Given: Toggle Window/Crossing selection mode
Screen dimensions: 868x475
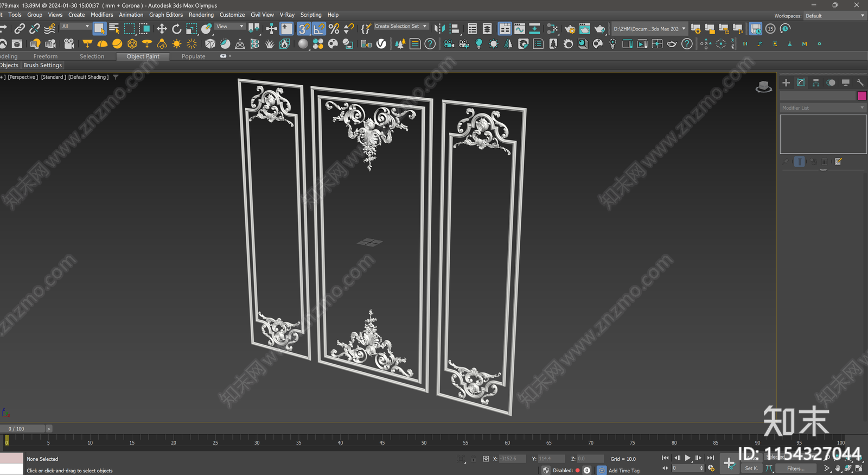Looking at the screenshot, I should point(144,28).
